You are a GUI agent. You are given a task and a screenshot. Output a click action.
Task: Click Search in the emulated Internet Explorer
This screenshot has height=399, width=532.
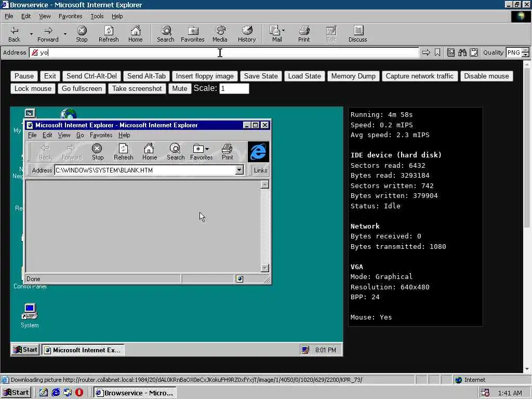[x=176, y=152]
